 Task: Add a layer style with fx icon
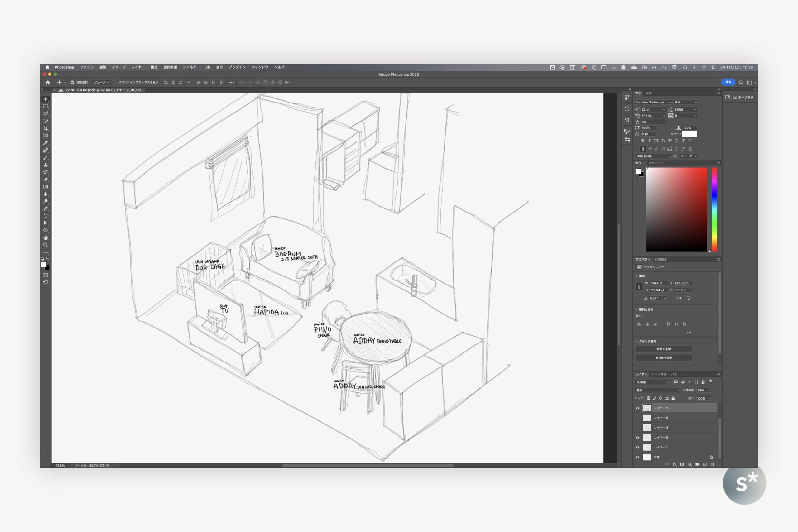tap(675, 464)
